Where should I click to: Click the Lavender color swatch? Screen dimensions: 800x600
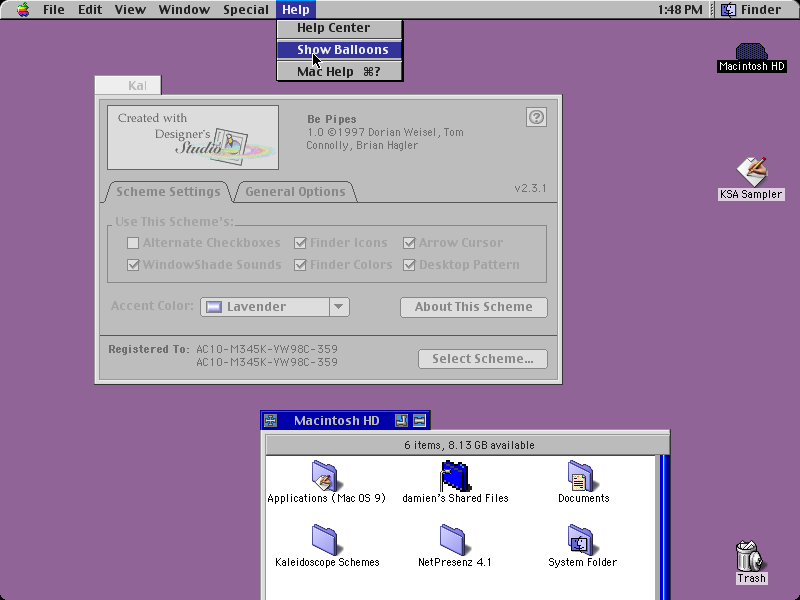pyautogui.click(x=213, y=307)
